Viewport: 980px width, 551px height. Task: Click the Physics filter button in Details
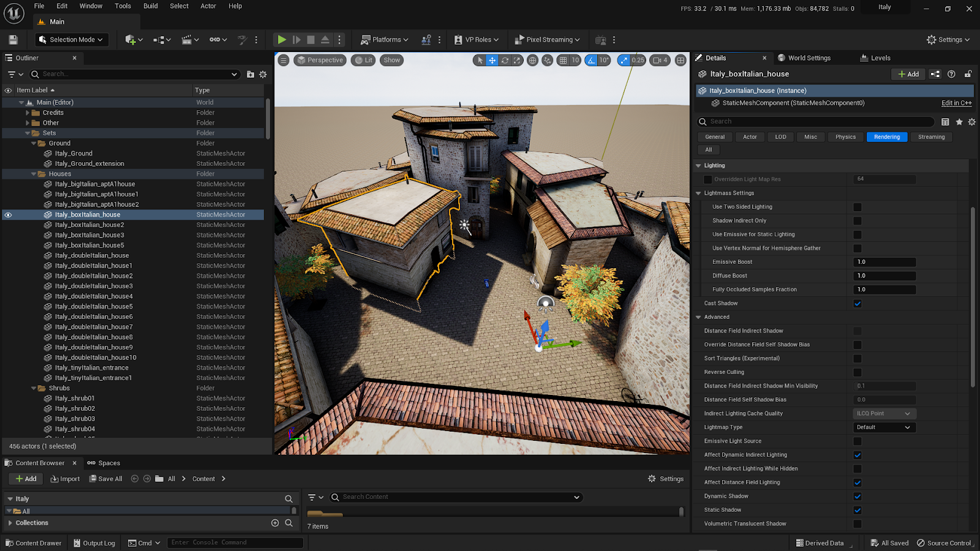[845, 137]
